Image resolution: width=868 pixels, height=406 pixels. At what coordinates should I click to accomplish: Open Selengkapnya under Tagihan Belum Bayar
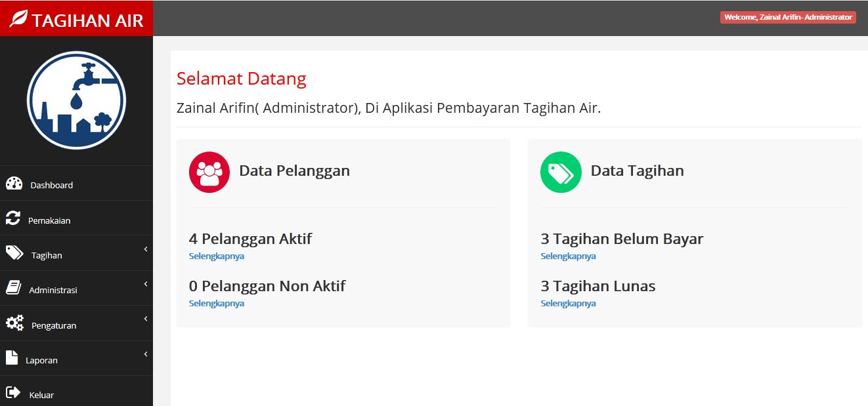pyautogui.click(x=568, y=256)
